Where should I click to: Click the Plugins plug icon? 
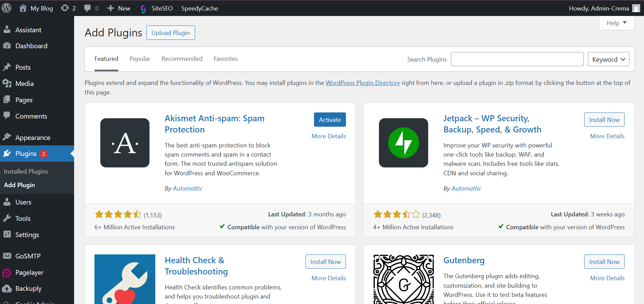(7, 154)
